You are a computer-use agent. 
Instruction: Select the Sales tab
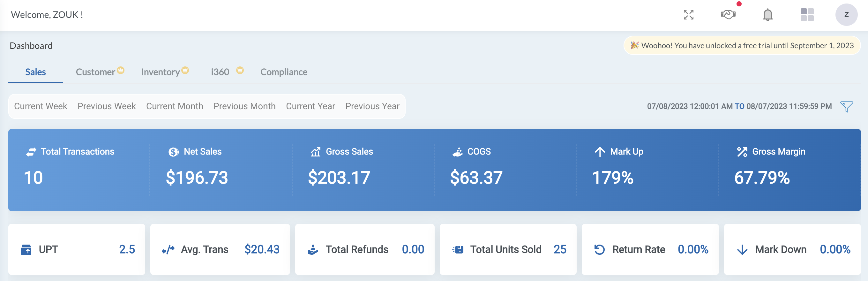(35, 72)
